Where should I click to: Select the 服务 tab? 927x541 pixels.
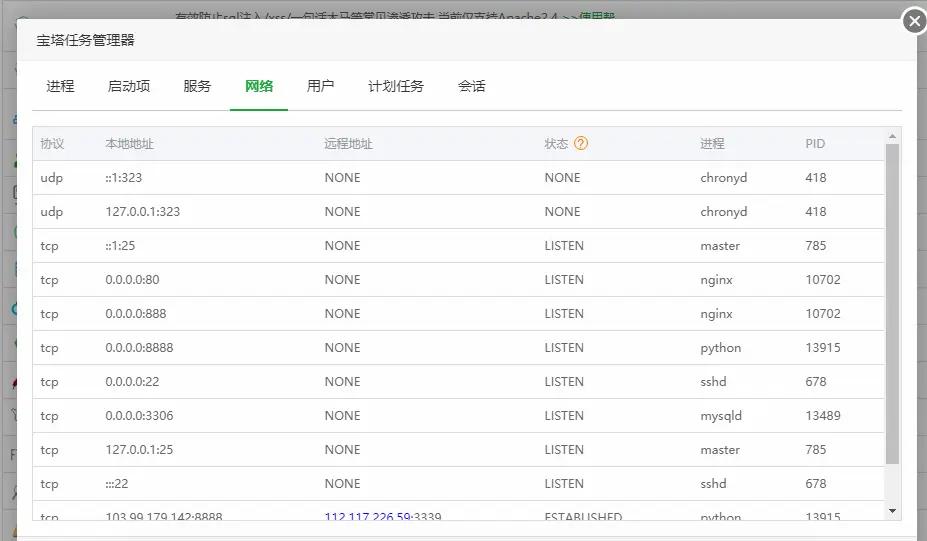pos(197,86)
